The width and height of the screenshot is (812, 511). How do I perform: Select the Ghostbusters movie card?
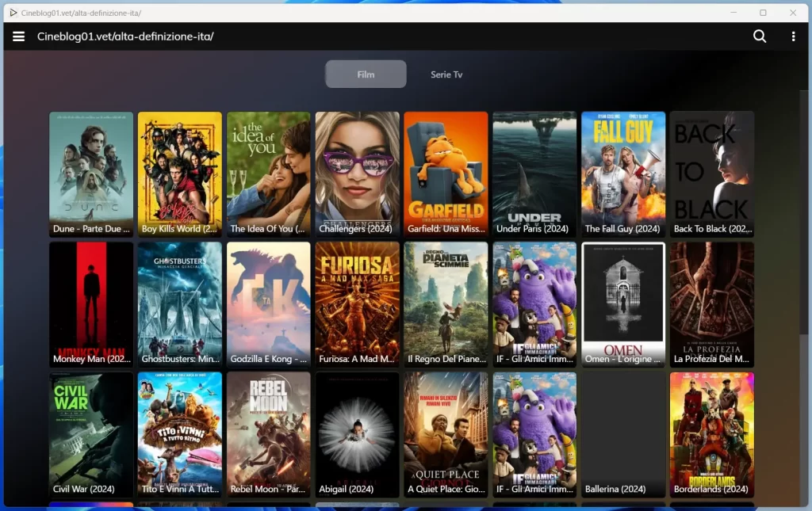point(180,305)
